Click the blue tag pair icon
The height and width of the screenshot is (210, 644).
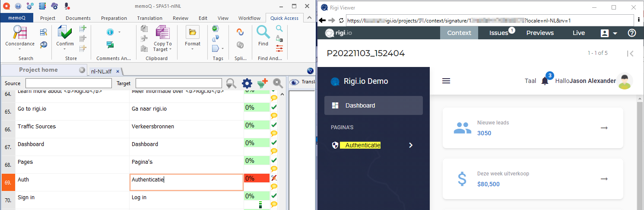coord(215,38)
